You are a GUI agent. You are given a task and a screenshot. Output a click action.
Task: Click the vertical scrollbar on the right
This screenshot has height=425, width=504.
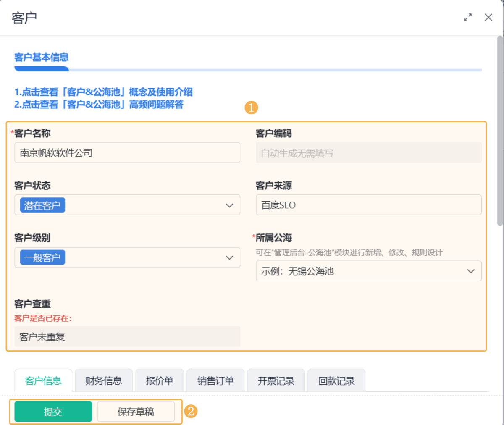500,130
